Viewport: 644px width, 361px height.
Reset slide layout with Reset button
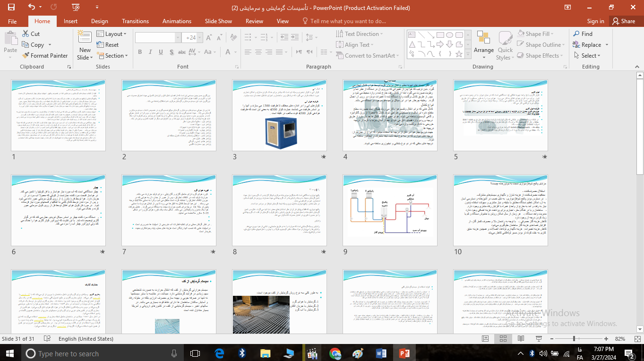[108, 45]
